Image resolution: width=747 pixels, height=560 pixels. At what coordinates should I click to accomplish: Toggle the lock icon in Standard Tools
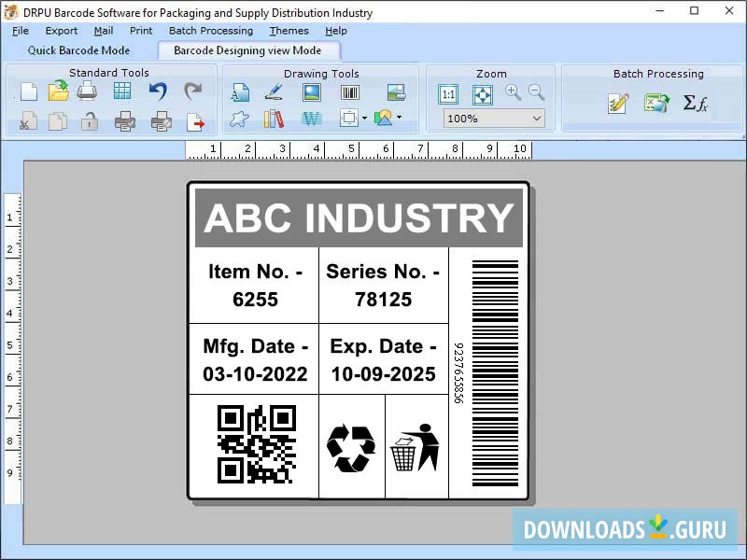click(90, 119)
